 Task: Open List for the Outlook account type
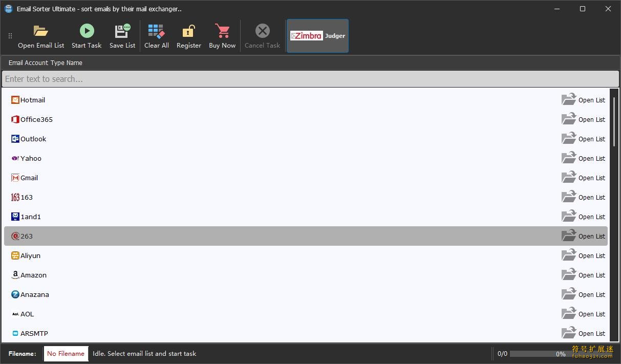point(583,139)
